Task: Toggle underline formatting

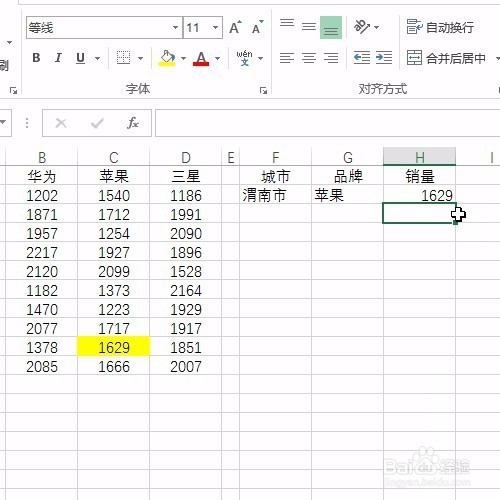Action: point(80,58)
